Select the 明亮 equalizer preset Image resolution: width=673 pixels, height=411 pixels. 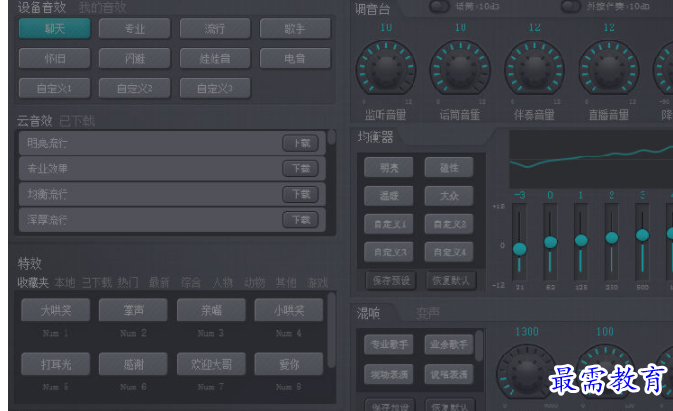point(389,167)
